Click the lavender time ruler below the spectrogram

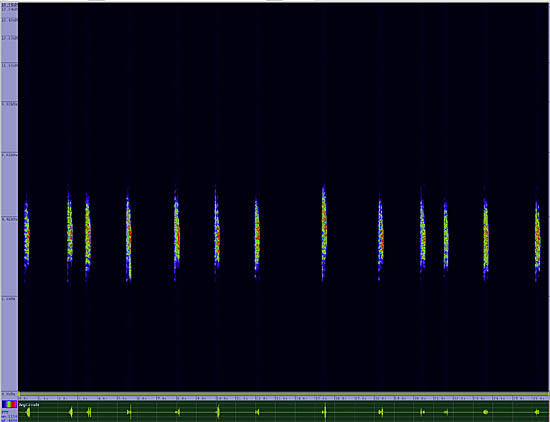284,398
